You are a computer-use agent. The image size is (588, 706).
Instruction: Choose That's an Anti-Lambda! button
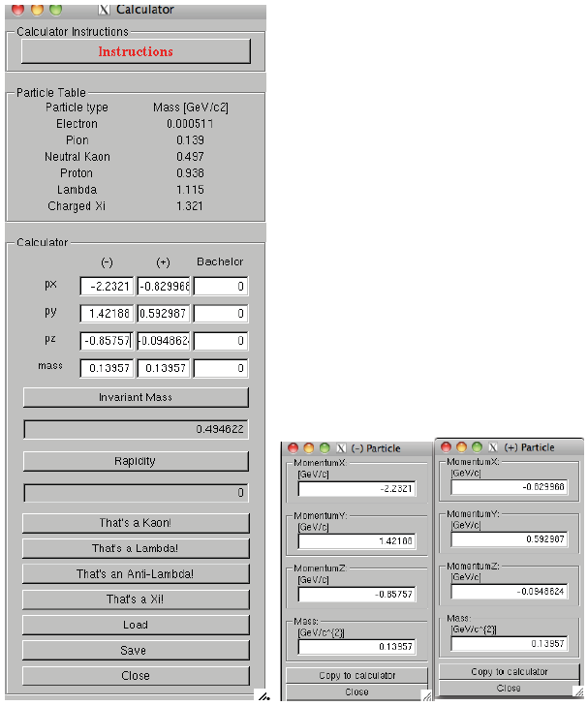tap(136, 574)
